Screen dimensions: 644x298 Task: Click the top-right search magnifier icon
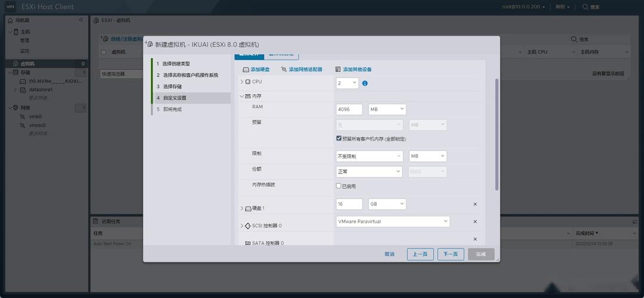(x=586, y=7)
